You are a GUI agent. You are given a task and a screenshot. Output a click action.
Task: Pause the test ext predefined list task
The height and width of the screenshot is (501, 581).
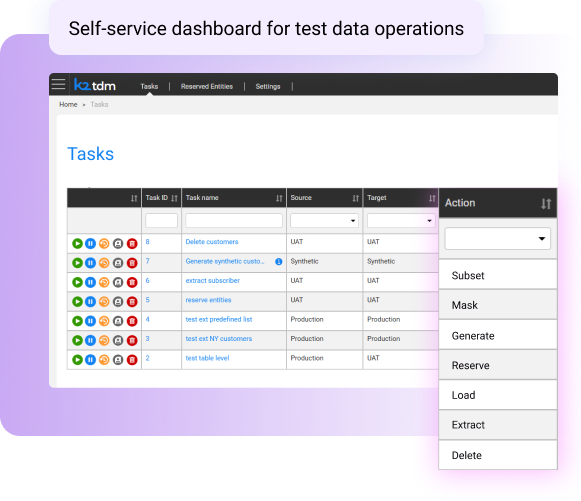click(x=90, y=321)
